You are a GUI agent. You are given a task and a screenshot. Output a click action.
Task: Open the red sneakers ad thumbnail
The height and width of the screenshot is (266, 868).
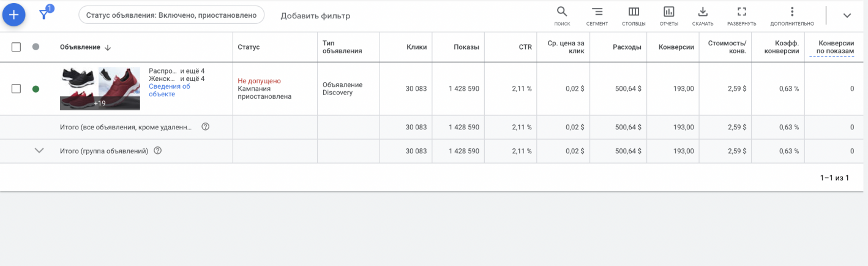[119, 81]
